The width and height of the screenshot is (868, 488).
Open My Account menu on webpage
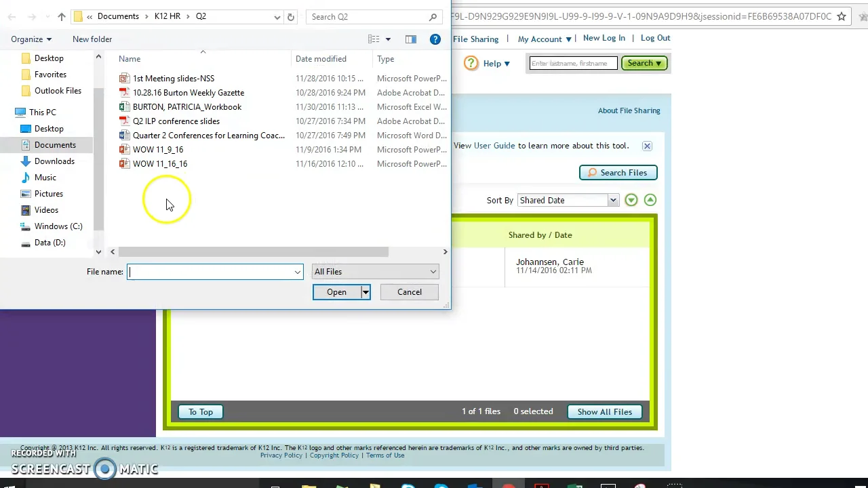click(545, 39)
